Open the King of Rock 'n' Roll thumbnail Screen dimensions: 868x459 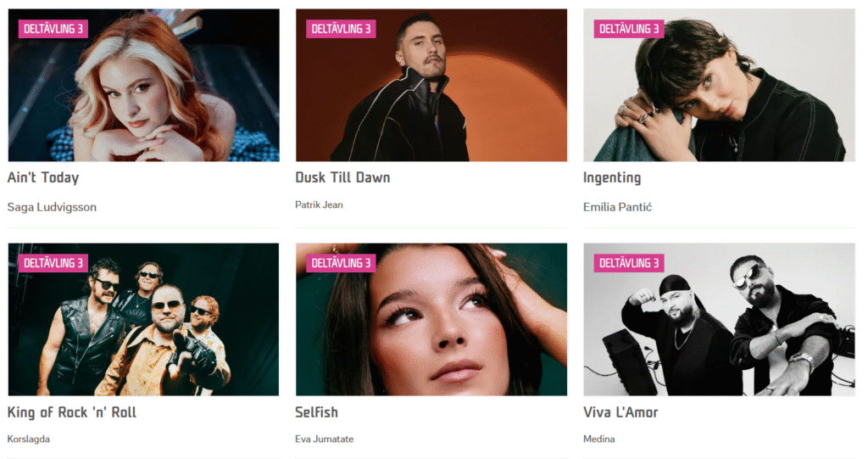coord(143,319)
